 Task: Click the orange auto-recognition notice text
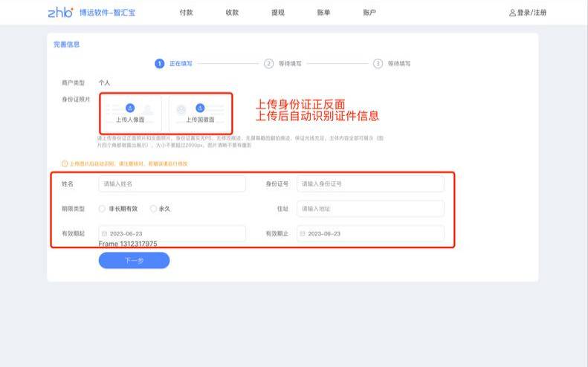(129, 163)
